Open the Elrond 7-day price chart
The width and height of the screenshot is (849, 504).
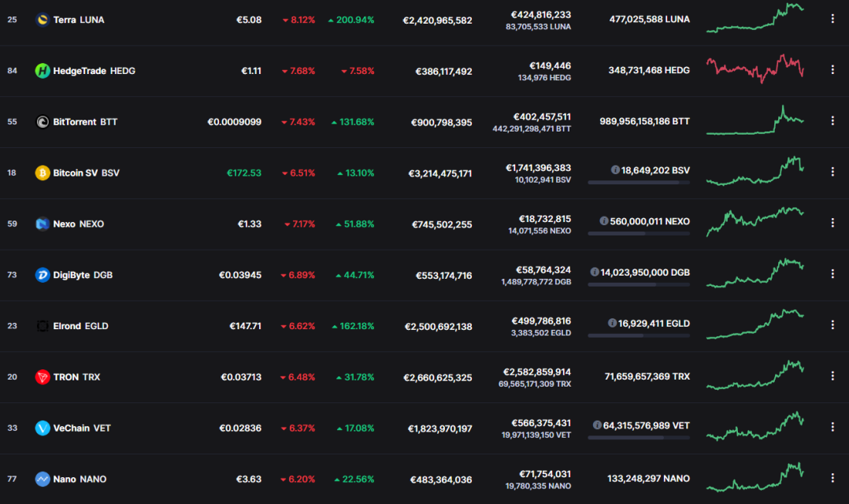755,324
